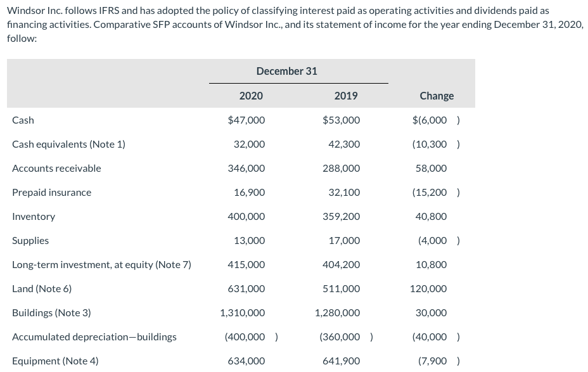Click the December 31 table heading

286,71
